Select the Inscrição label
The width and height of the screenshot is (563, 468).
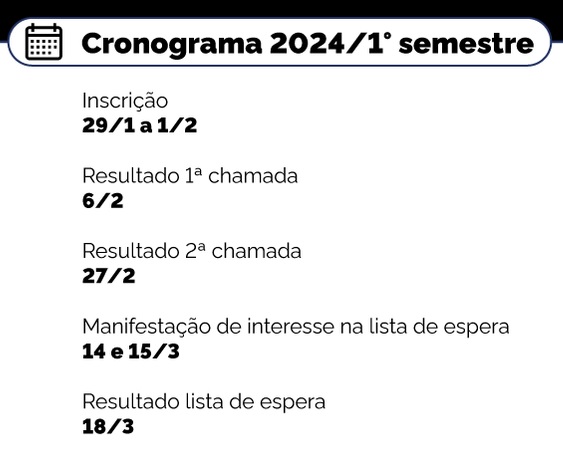(125, 101)
